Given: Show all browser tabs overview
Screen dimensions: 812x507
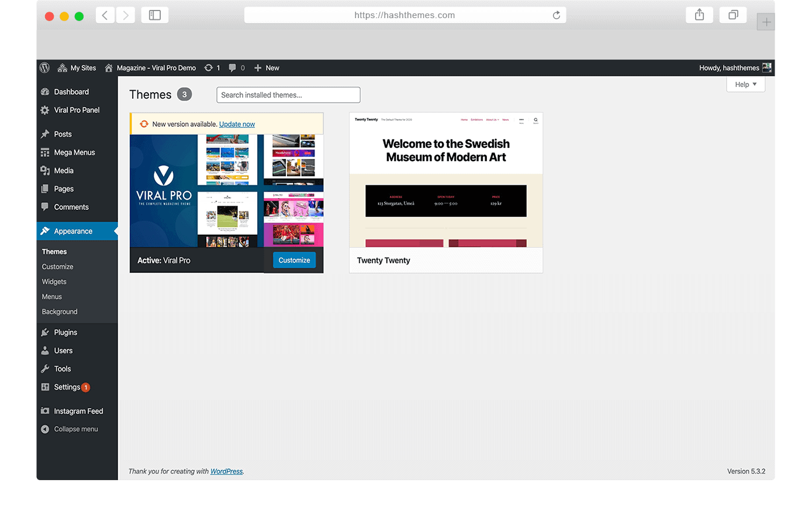Looking at the screenshot, I should pyautogui.click(x=733, y=15).
